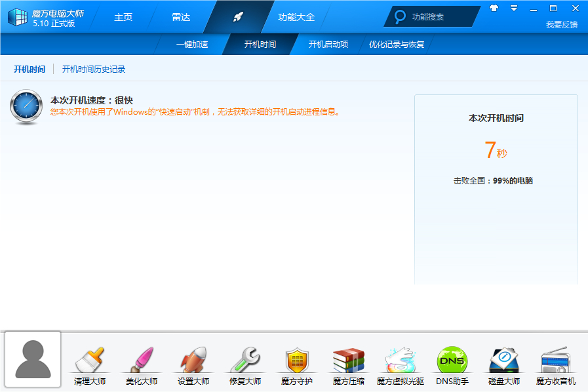Select the 开机时间 sub-tab in blue bar
The height and width of the screenshot is (392, 588).
260,45
